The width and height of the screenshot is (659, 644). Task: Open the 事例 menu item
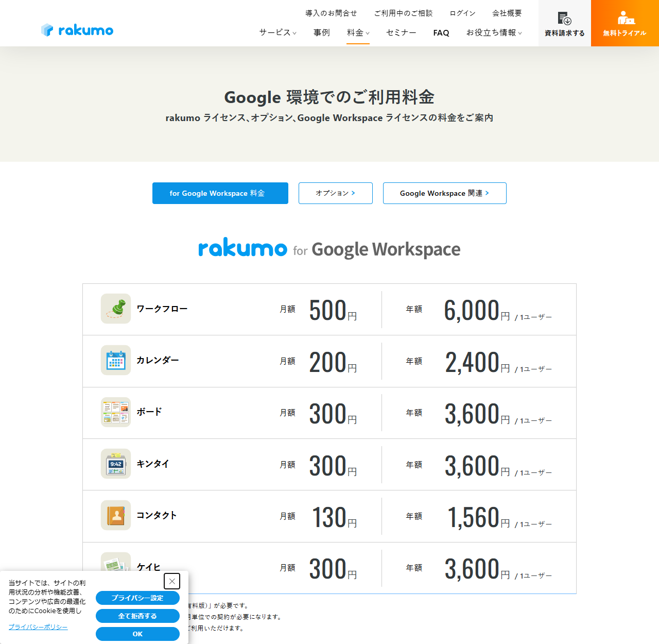click(322, 32)
